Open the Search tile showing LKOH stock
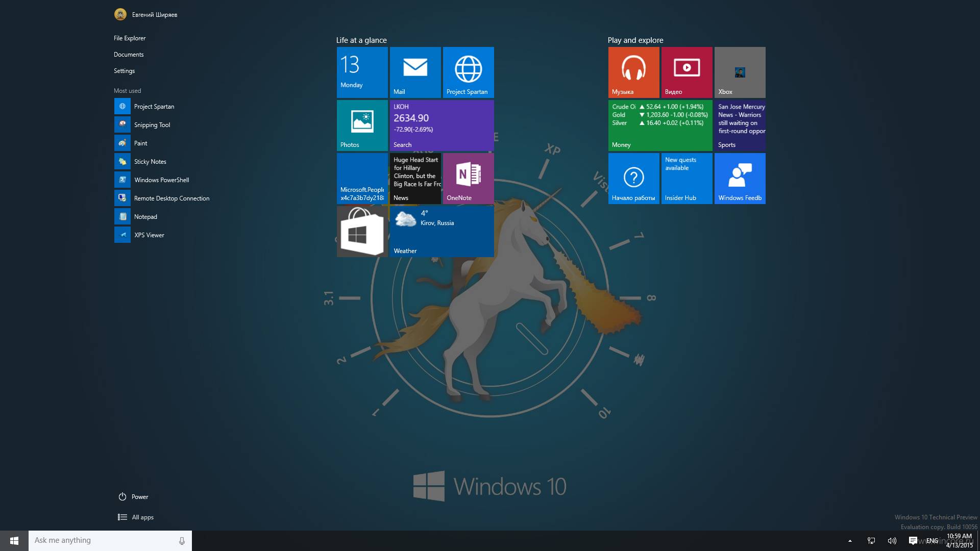 coord(442,125)
